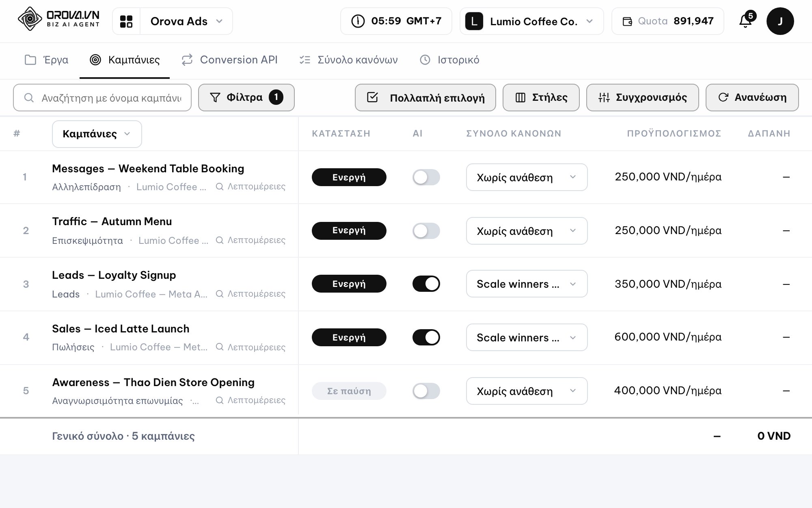Open Scale winners dropdown for Leads campaign
The height and width of the screenshot is (508, 812).
point(527,284)
